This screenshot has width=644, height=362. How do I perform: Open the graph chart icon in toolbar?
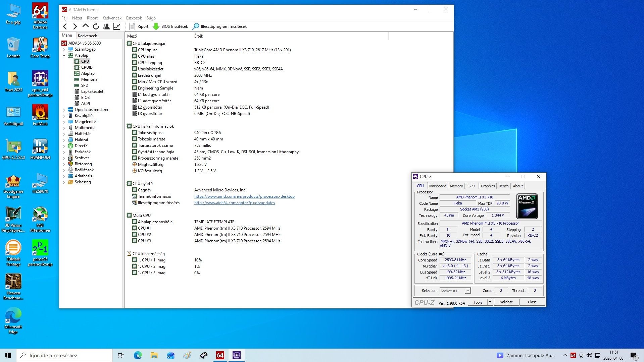coord(117,26)
